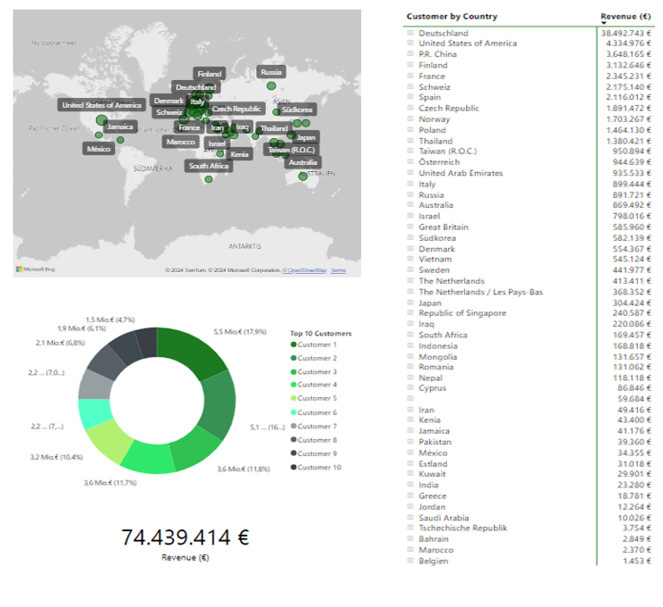
Task: Click the Russia bubble marker on map
Action: pyautogui.click(x=271, y=86)
